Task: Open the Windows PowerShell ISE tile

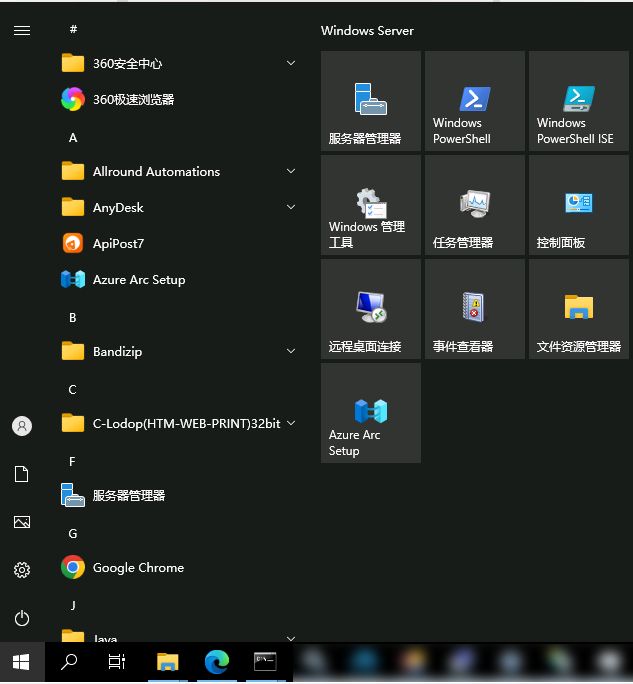Action: pos(578,101)
